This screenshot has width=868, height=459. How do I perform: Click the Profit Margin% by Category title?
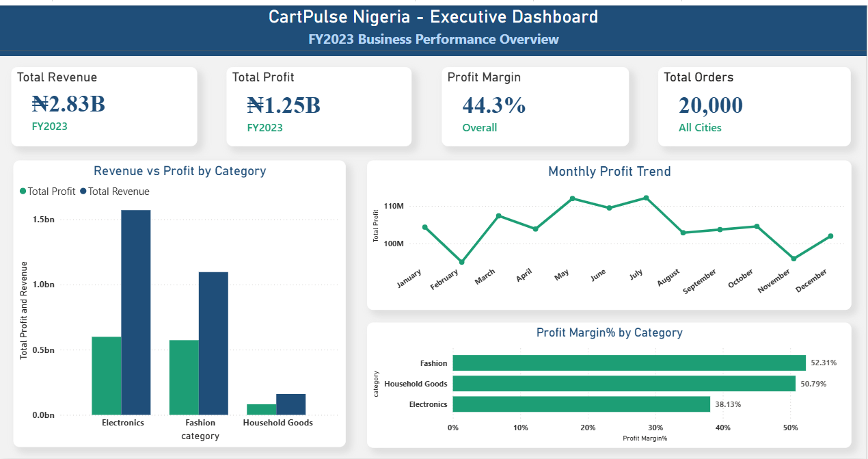pos(610,333)
